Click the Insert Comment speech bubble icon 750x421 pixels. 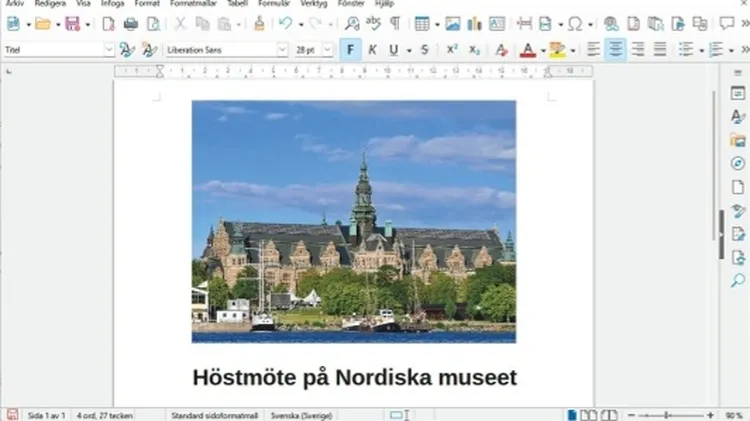click(725, 24)
